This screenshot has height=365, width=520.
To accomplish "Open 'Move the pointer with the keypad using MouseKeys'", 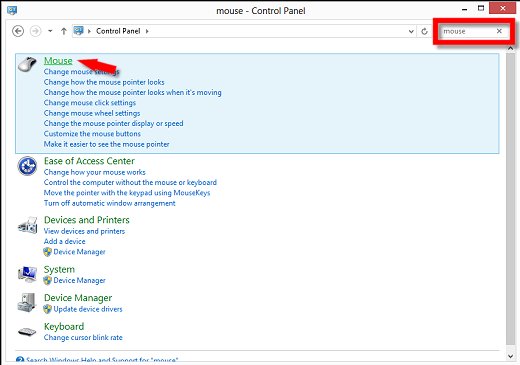I will 127,193.
